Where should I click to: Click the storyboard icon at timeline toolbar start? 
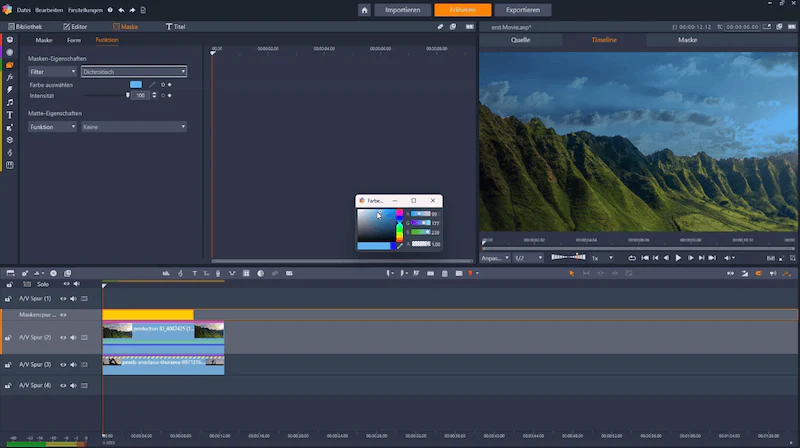pyautogui.click(x=10, y=273)
